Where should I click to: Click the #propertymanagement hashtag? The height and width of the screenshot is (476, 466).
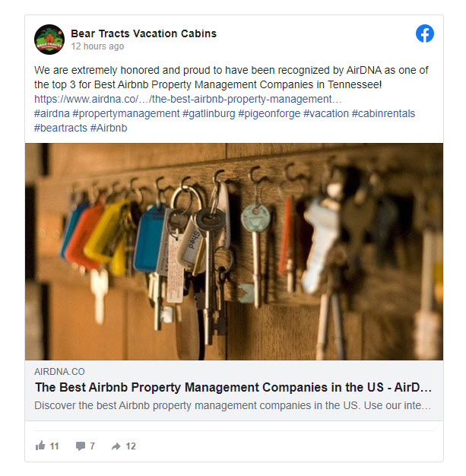click(126, 113)
